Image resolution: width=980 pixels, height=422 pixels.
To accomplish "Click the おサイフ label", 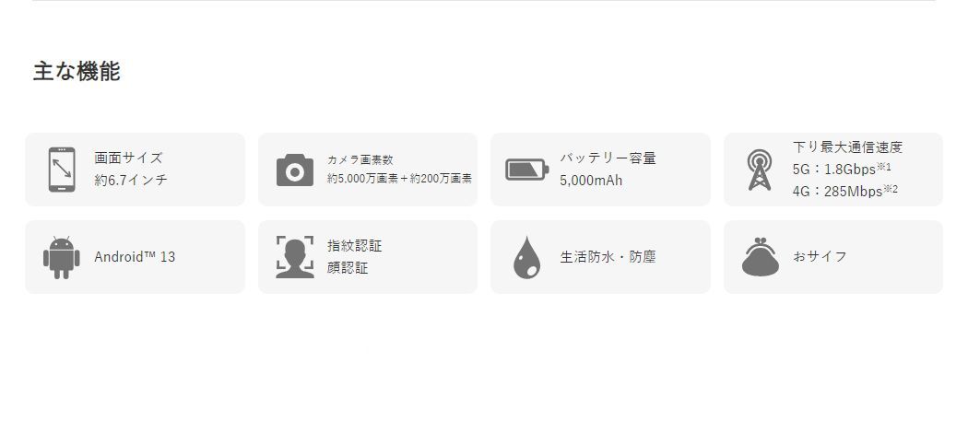I will [820, 256].
